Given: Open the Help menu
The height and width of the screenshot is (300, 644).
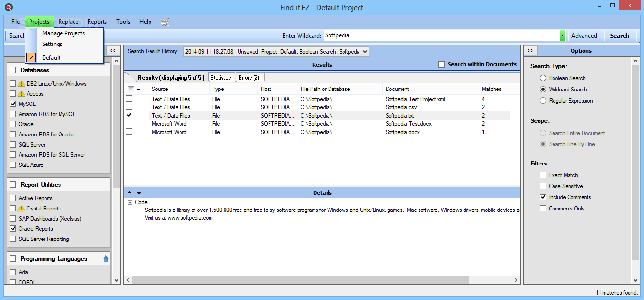Looking at the screenshot, I should [x=145, y=22].
